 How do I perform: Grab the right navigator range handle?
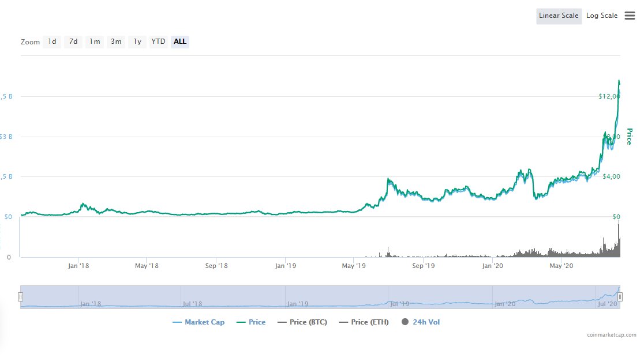click(620, 297)
